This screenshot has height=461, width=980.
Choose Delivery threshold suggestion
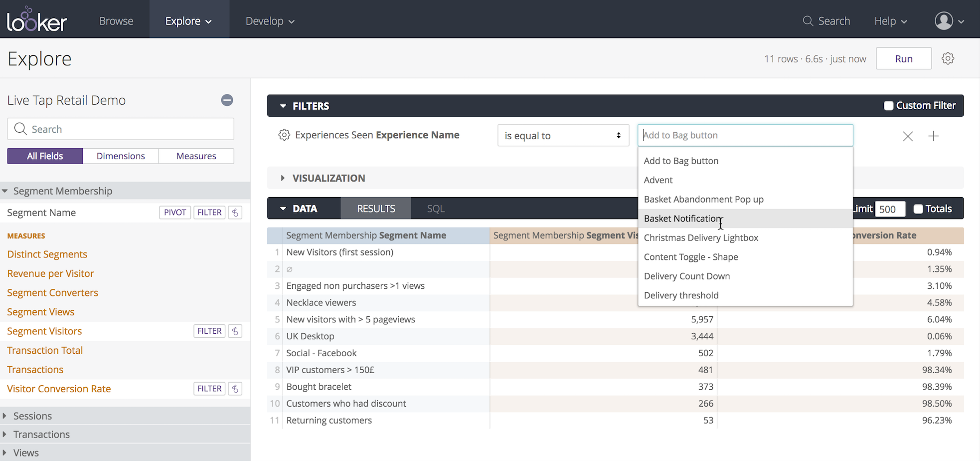point(745,295)
